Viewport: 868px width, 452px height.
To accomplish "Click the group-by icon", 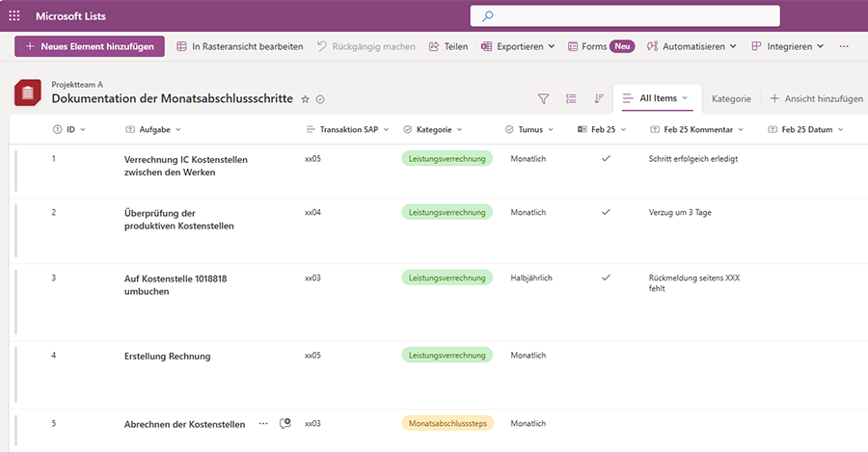I will click(x=571, y=98).
